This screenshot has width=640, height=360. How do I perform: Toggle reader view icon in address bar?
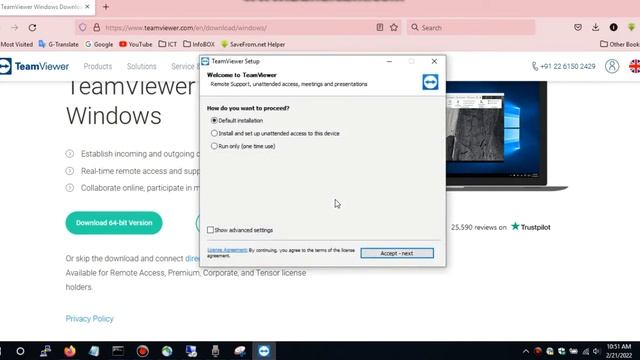(x=380, y=27)
